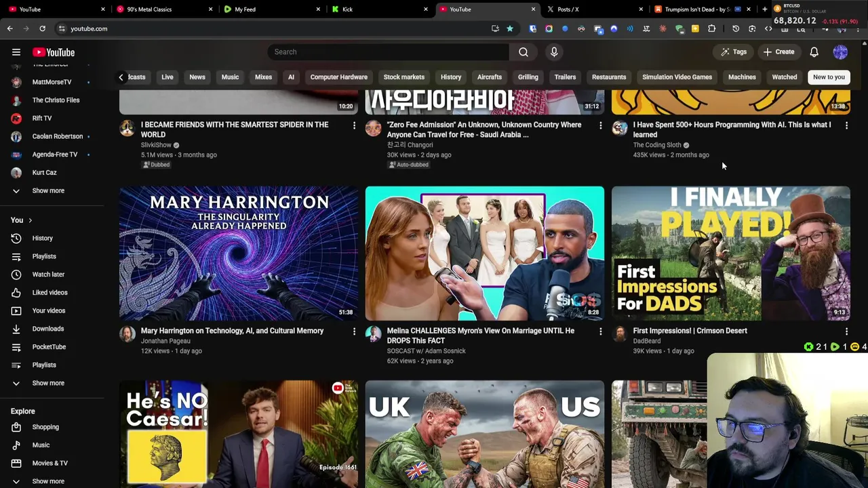Viewport: 868px width, 488px height.
Task: Bookmark this page with star icon
Action: pyautogui.click(x=510, y=28)
